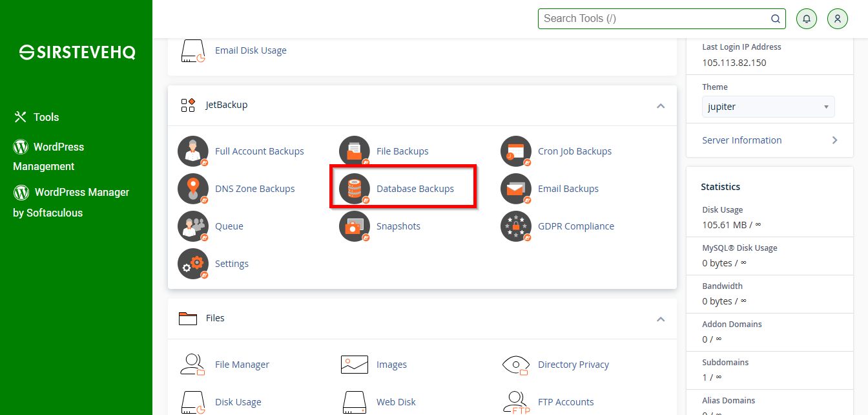Open the File Manager link

click(242, 365)
